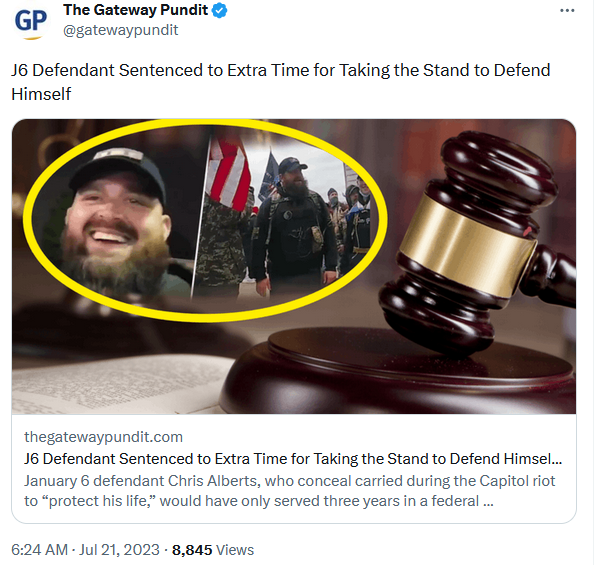Click the man in black tactical gear
The height and width of the screenshot is (565, 596).
coord(295,224)
